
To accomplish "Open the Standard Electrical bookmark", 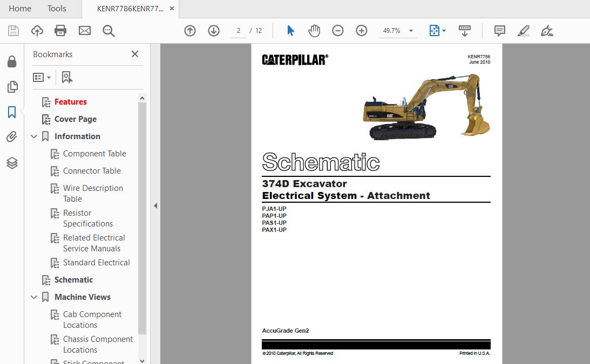I will 96,263.
